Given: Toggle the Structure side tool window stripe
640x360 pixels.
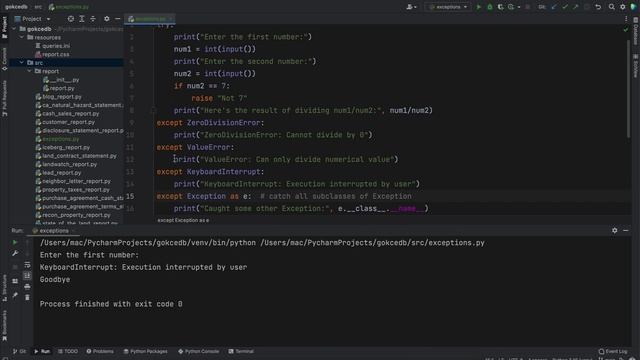Looking at the screenshot, I should click(x=4, y=288).
